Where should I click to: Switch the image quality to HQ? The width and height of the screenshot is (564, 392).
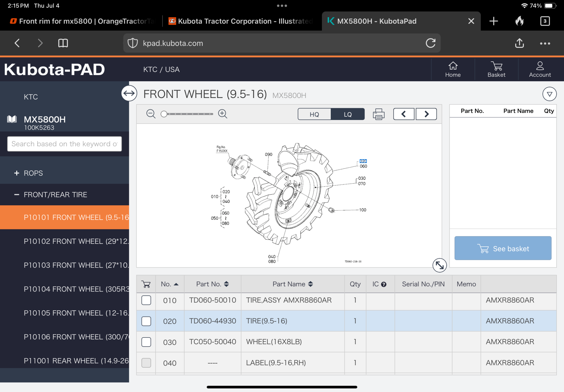[314, 114]
